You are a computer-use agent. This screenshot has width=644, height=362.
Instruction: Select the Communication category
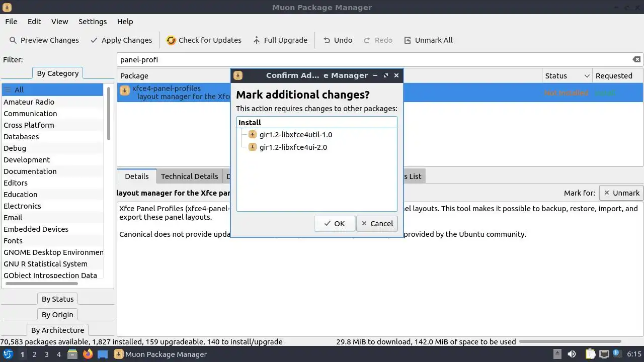point(53,114)
